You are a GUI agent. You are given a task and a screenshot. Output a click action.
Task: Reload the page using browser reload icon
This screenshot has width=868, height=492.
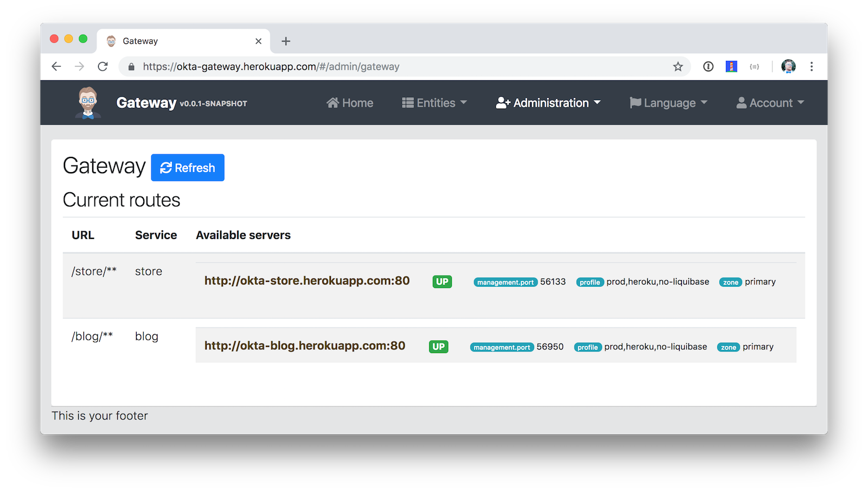coord(103,67)
